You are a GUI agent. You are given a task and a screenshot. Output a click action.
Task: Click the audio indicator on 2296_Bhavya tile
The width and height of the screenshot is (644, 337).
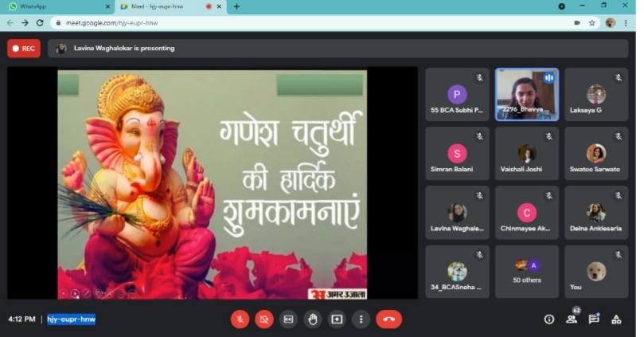(x=548, y=77)
